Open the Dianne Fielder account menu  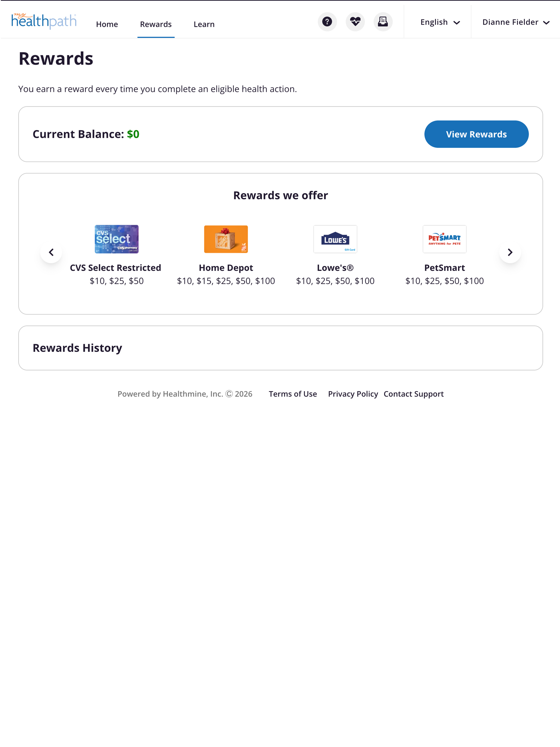[516, 22]
